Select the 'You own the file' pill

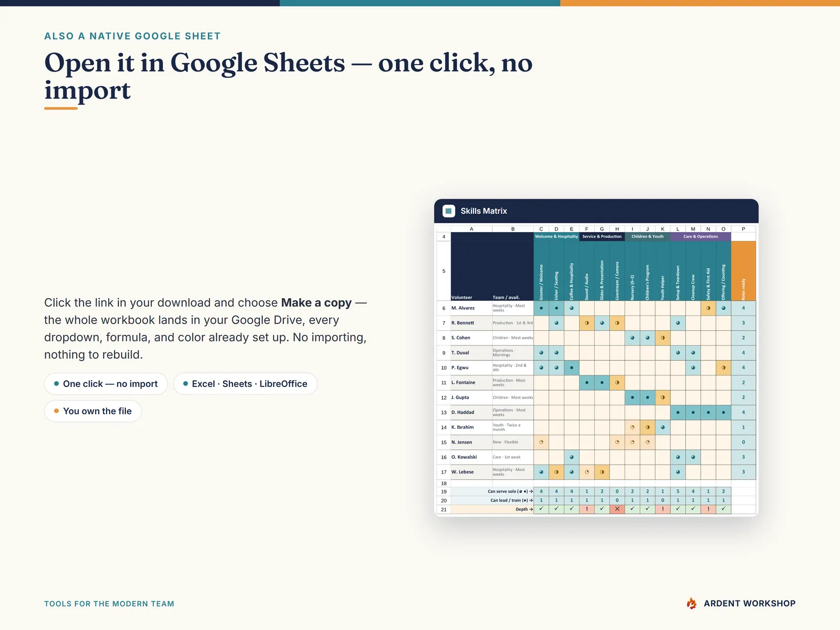click(93, 411)
